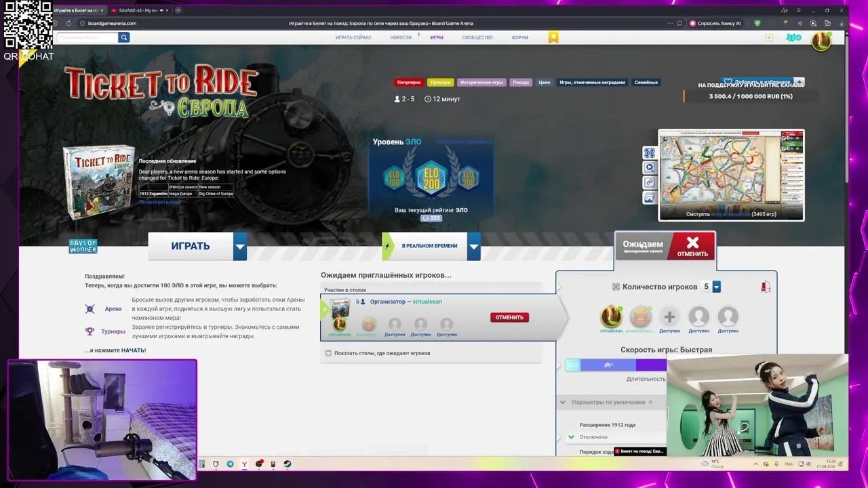Click the player search input field
The width and height of the screenshot is (868, 488).
[87, 37]
